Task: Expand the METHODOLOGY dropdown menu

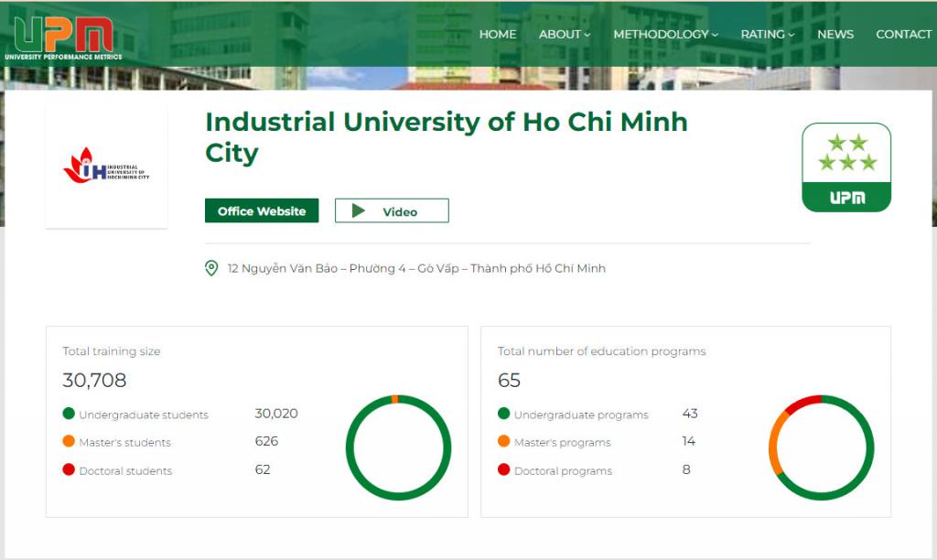Action: coord(666,34)
